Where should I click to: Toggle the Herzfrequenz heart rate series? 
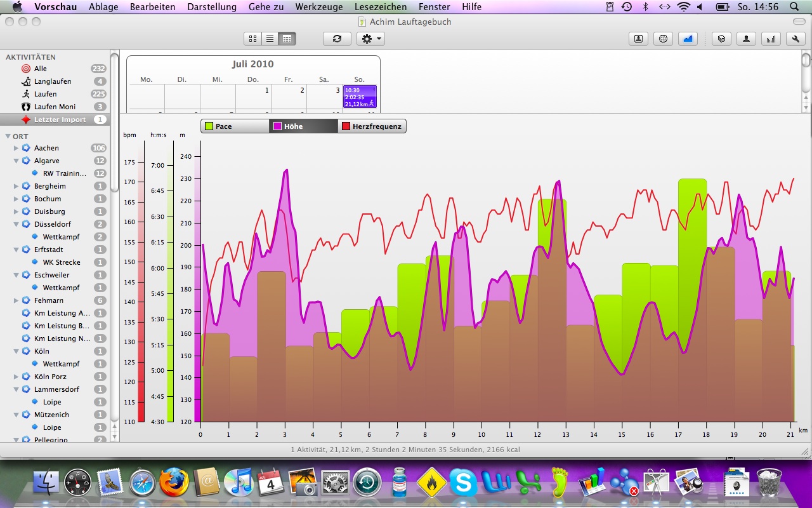pyautogui.click(x=372, y=126)
